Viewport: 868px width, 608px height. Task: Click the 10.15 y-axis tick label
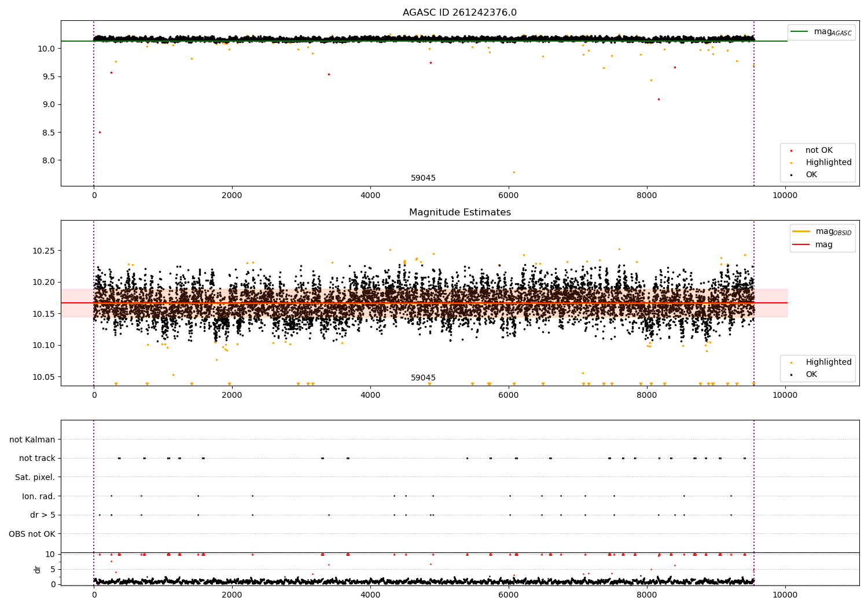coord(44,314)
